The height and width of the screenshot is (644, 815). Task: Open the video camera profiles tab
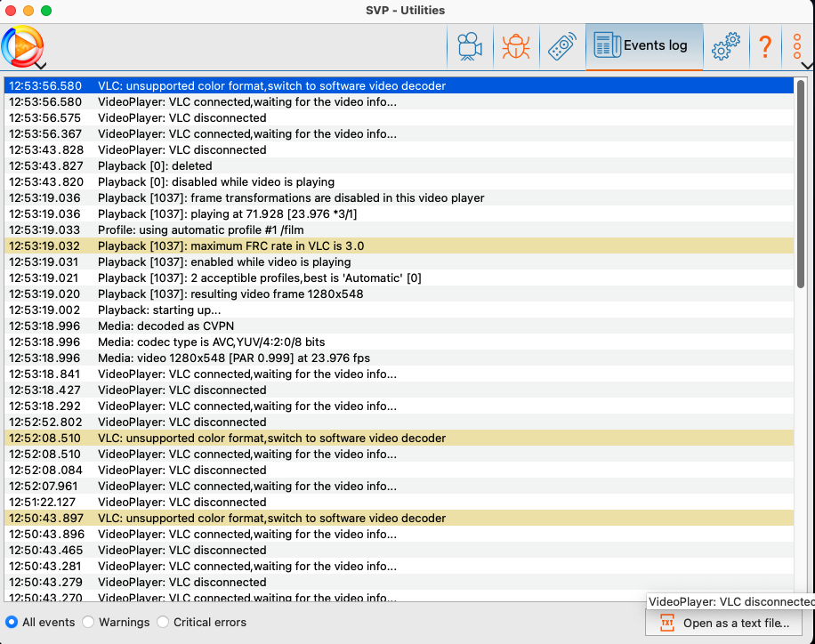[x=469, y=46]
